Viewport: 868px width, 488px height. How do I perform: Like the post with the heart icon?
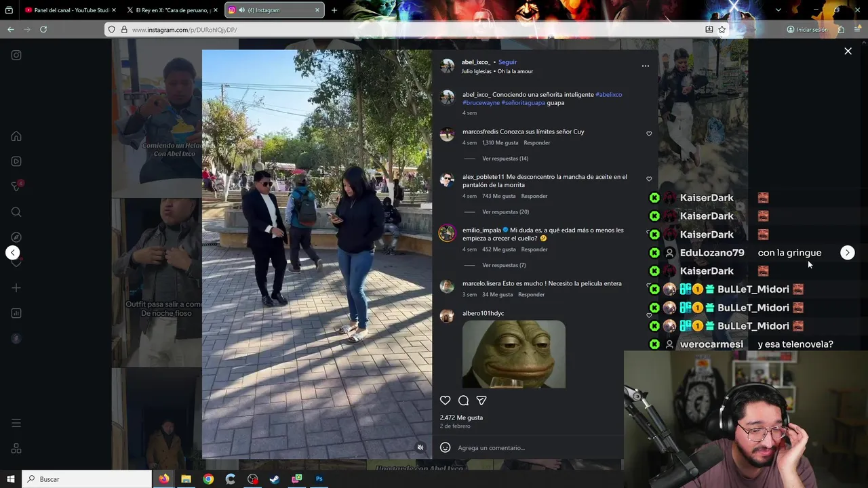pos(445,401)
